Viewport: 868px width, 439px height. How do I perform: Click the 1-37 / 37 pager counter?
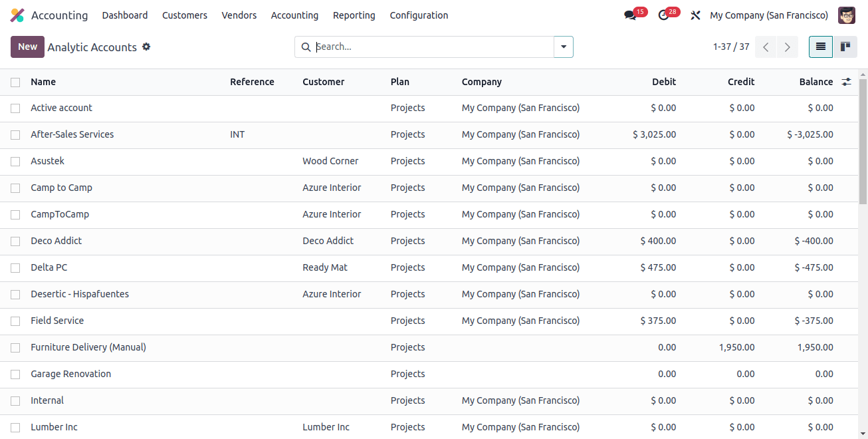731,47
